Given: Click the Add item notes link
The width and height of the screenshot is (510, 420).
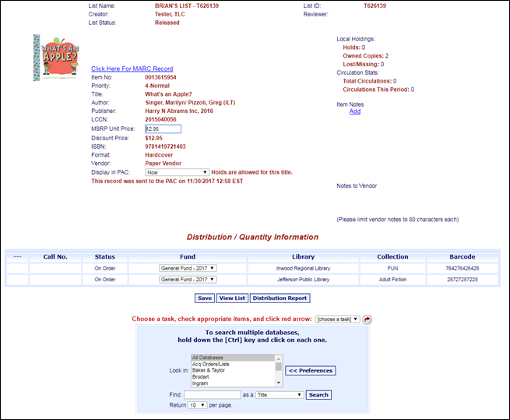Looking at the screenshot, I should click(x=355, y=111).
